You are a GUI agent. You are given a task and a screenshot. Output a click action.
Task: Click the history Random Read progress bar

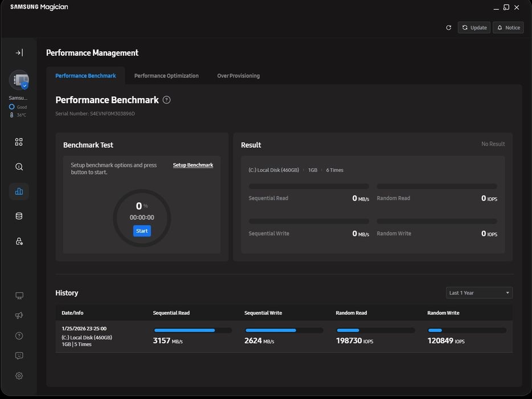[x=375, y=330]
